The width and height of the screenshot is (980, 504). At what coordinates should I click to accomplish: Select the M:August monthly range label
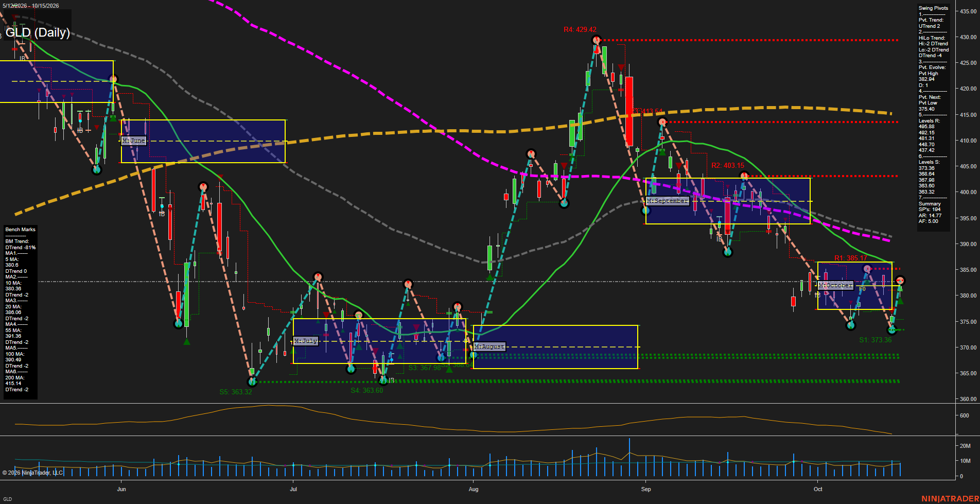point(489,346)
